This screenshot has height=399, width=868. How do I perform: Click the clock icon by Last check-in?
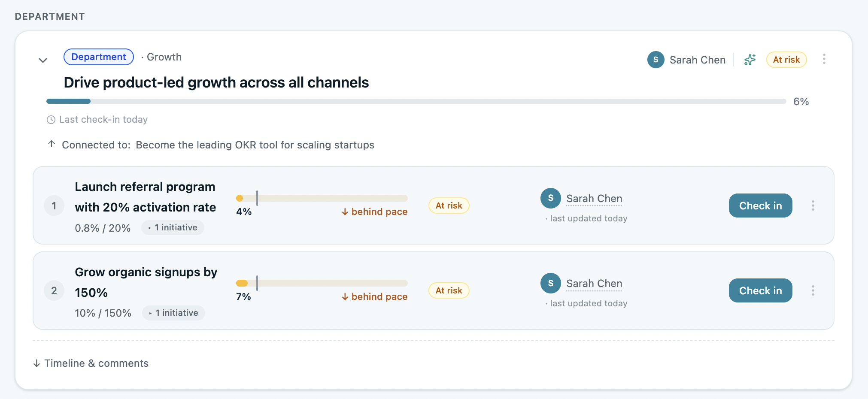(51, 120)
